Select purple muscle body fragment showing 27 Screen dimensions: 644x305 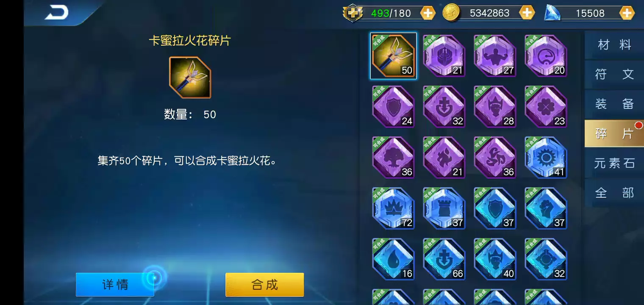[495, 56]
